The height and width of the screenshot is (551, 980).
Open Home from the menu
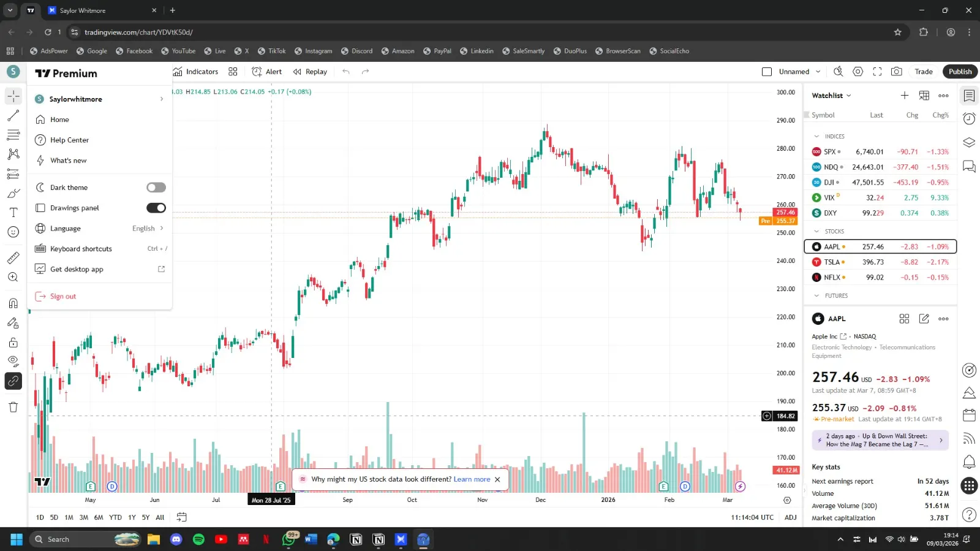pyautogui.click(x=100, y=120)
